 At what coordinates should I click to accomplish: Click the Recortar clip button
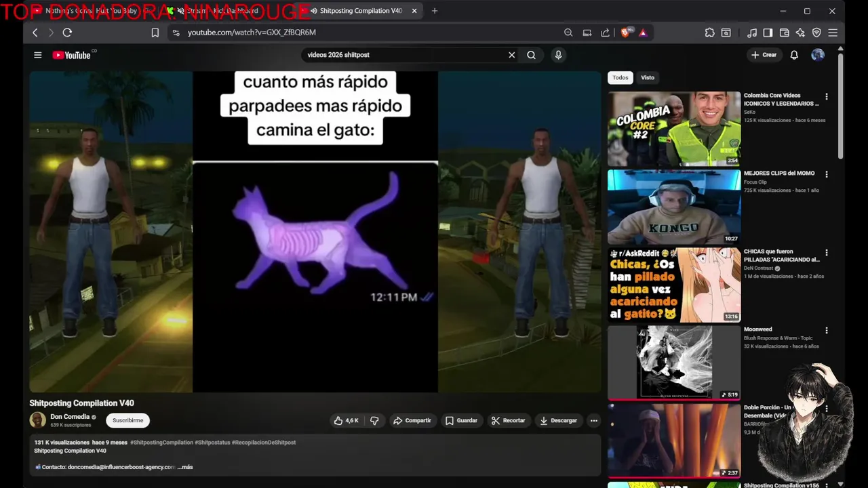(x=509, y=421)
